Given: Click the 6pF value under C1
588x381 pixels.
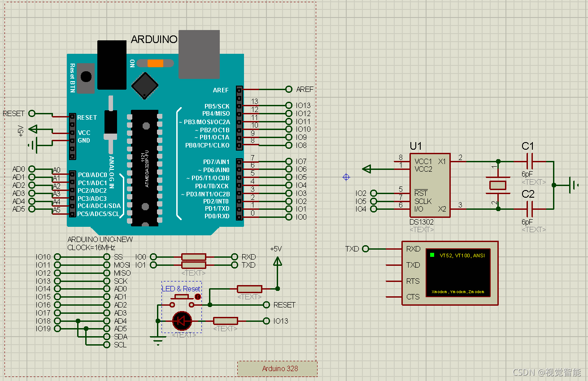Looking at the screenshot, I should click(x=527, y=174).
